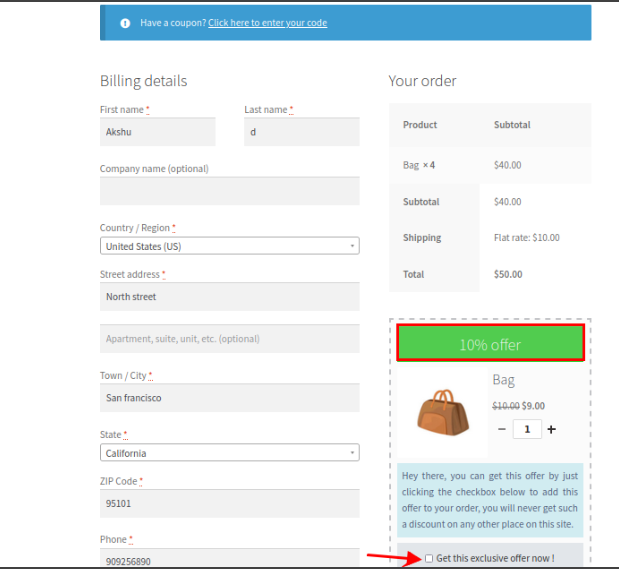Click the Bag offer product title
The image size is (619, 569).
503,380
